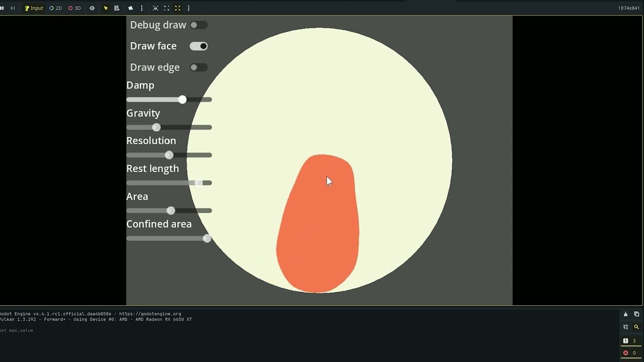Click the 'Set max_value' output line
Image resolution: width=644 pixels, height=362 pixels.
point(17,330)
